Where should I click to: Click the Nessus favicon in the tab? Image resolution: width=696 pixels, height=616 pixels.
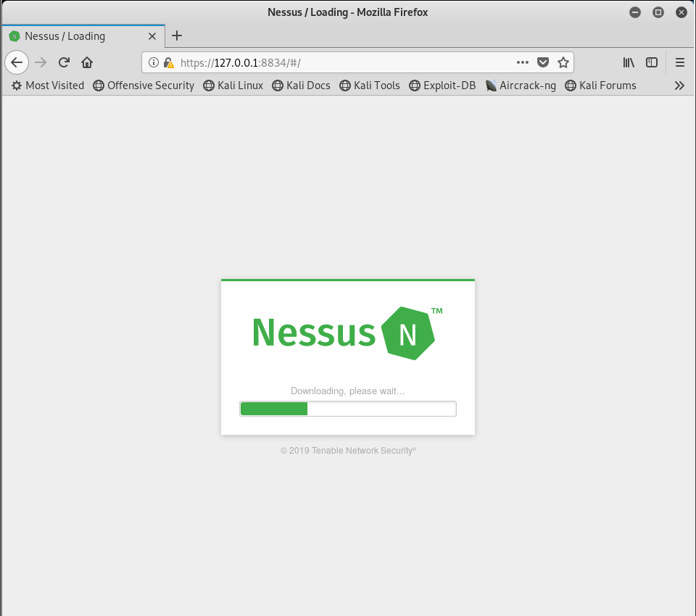(14, 36)
